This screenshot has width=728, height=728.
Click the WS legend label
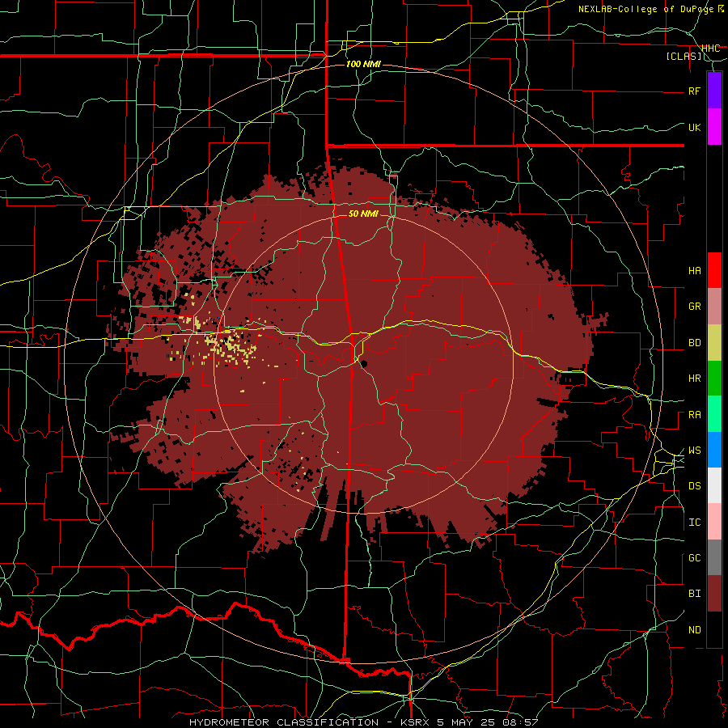(x=694, y=451)
